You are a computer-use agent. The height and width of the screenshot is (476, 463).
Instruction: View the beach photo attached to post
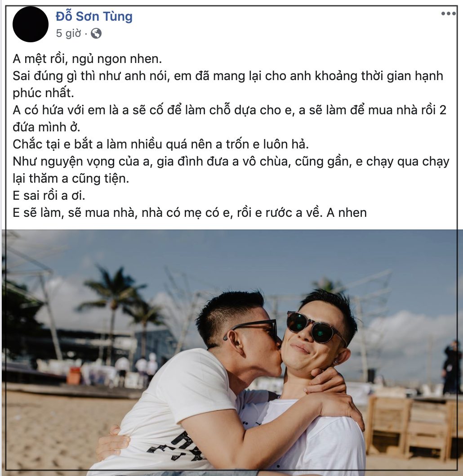pyautogui.click(x=232, y=352)
